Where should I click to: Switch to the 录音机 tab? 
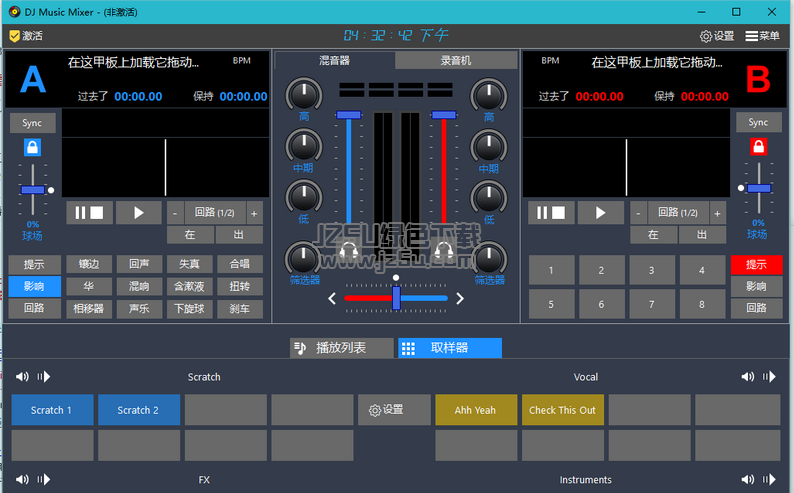coord(455,61)
